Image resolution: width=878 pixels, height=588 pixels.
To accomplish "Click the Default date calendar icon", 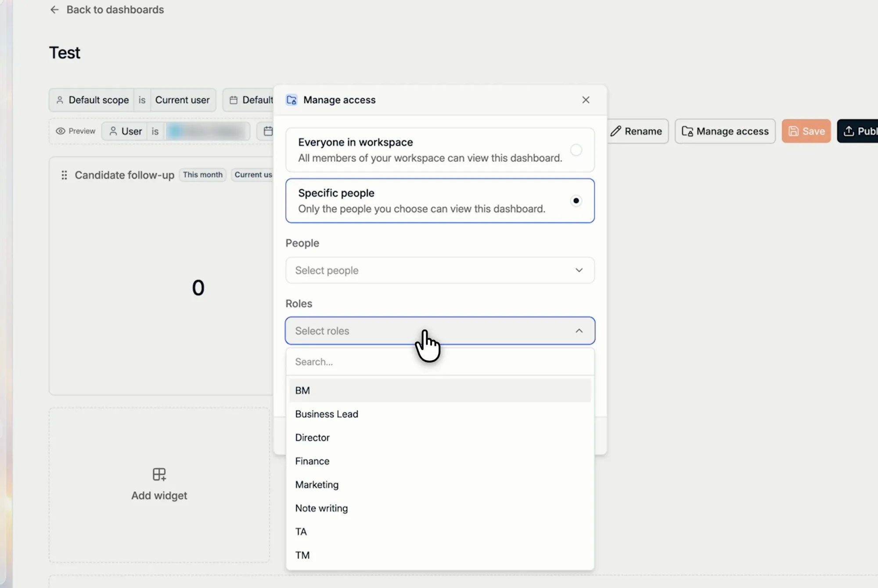I will [x=234, y=100].
